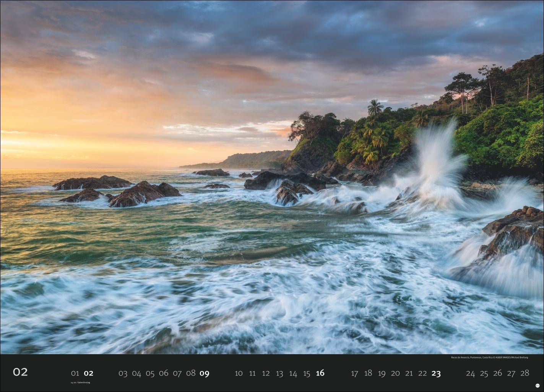Click the large month label 02
The width and height of the screenshot is (544, 392).
[x=20, y=372]
